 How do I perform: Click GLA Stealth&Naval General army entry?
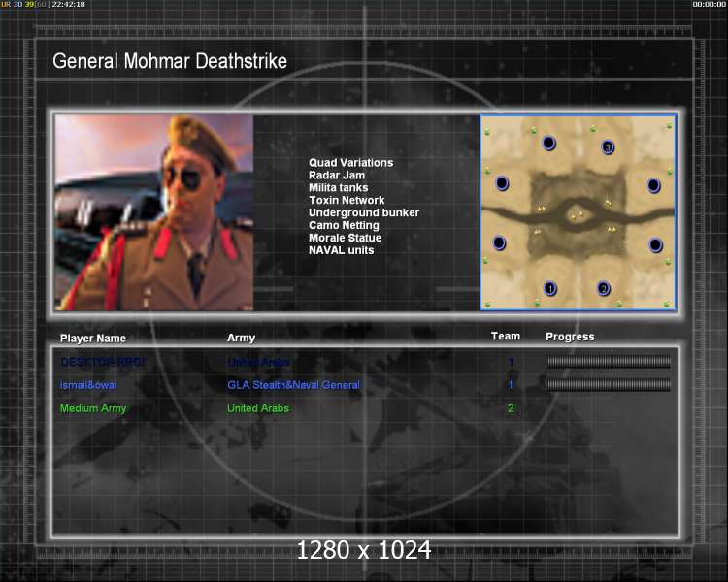click(x=293, y=385)
